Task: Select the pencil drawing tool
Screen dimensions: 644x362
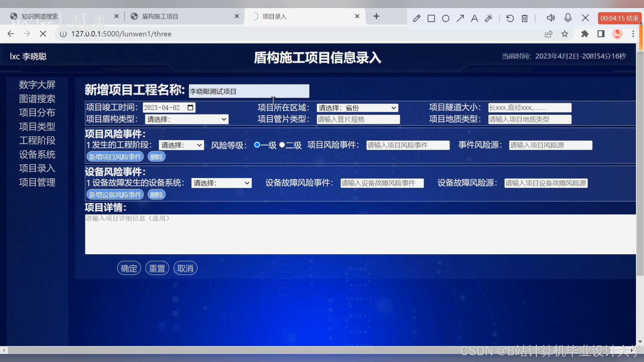Action: coord(417,18)
